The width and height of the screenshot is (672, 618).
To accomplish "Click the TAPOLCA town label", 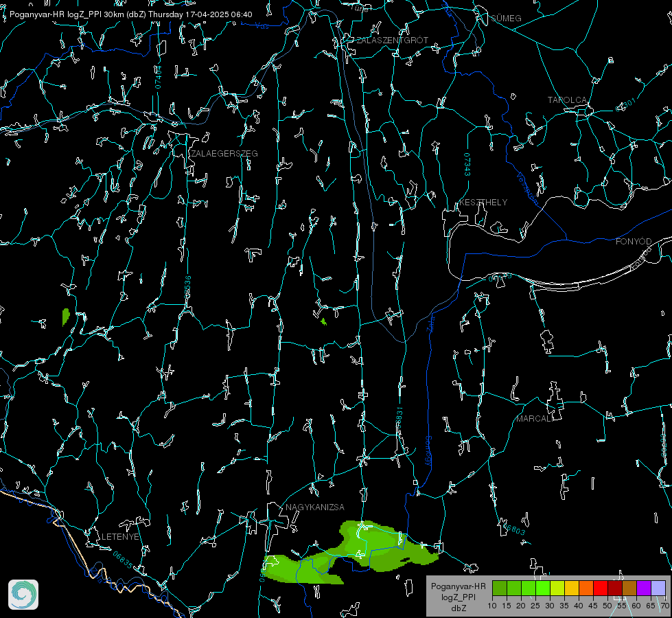I will pos(568,100).
